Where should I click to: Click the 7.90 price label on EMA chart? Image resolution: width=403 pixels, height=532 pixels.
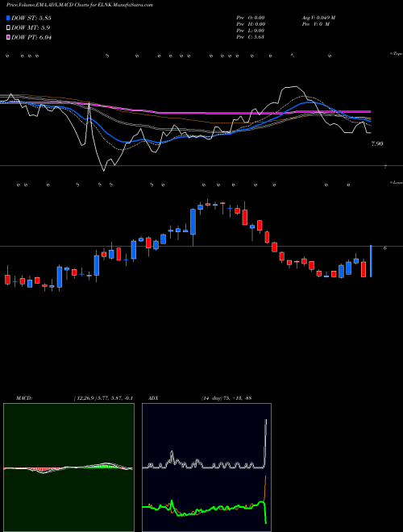377,143
